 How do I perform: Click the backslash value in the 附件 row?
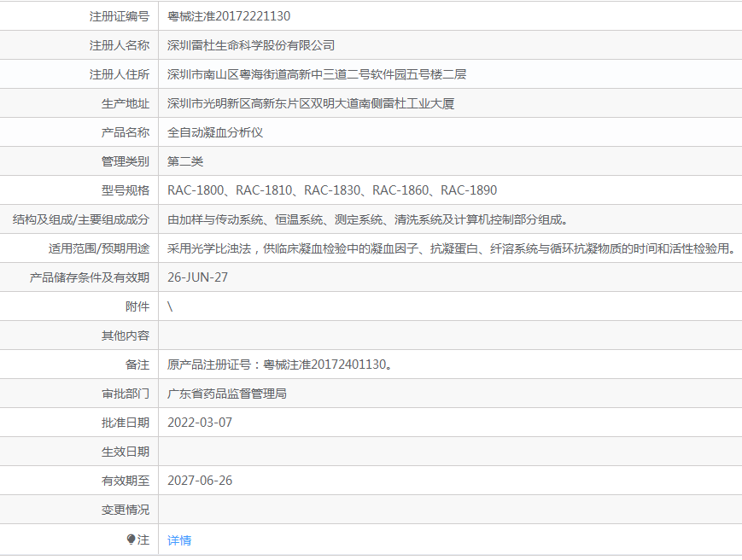click(x=170, y=306)
